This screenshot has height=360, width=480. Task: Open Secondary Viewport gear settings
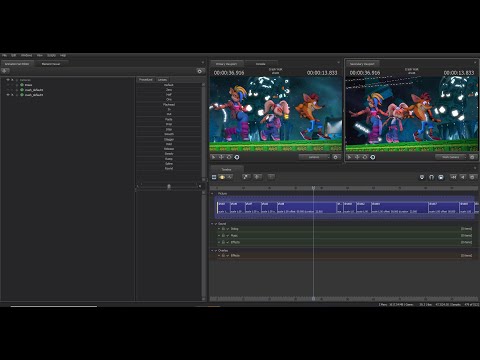tap(472, 157)
